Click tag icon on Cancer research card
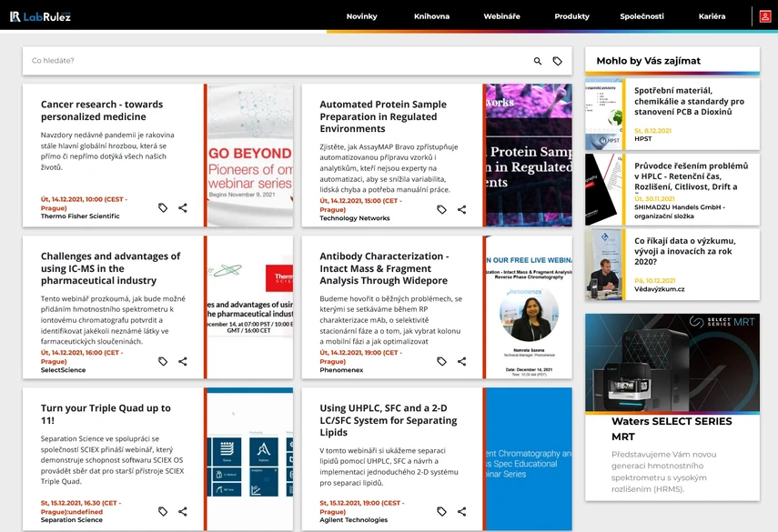 163,207
